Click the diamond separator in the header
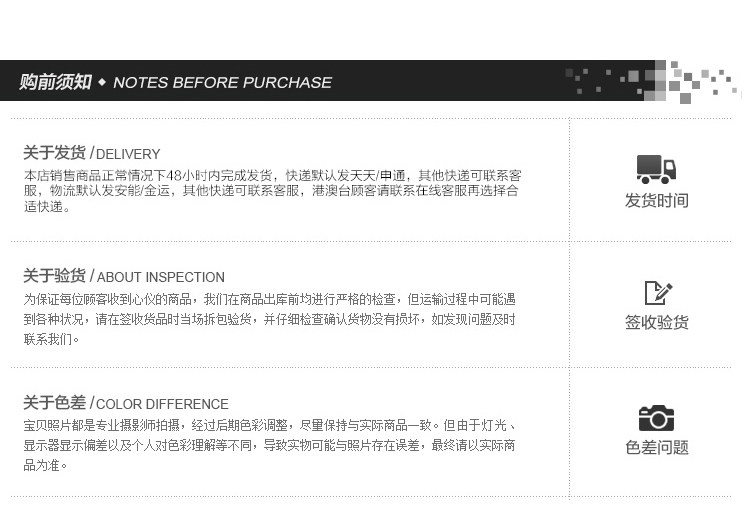This screenshot has width=750, height=508. click(102, 82)
